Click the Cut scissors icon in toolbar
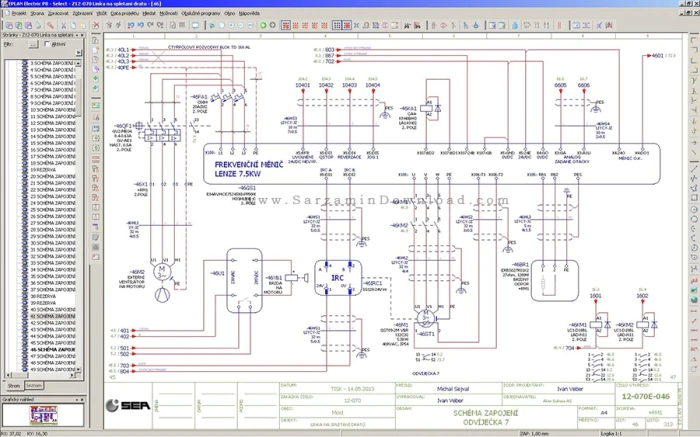 (x=63, y=25)
